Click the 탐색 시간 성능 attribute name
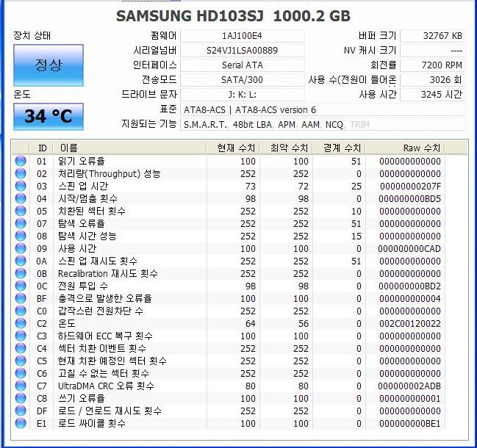This screenshot has height=448, width=477. [87, 236]
